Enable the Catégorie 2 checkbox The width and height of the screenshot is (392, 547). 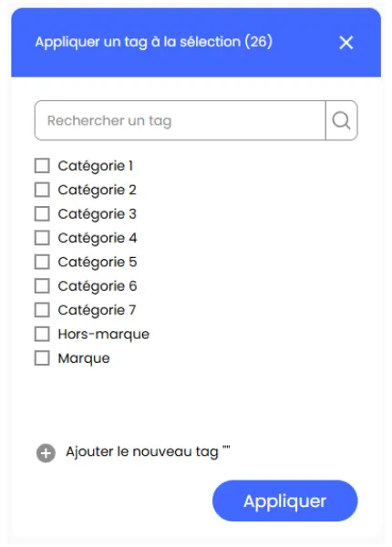42,190
